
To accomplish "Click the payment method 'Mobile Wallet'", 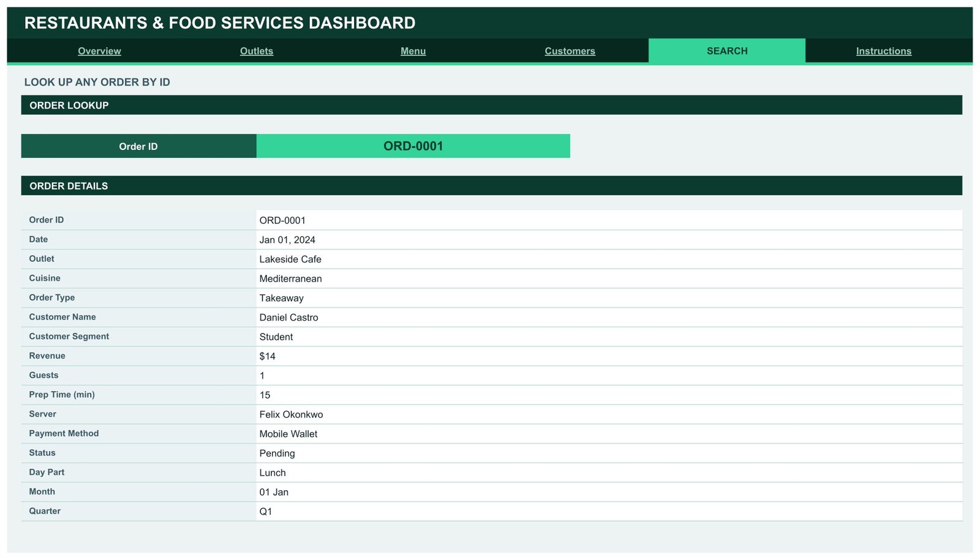I will pos(288,434).
